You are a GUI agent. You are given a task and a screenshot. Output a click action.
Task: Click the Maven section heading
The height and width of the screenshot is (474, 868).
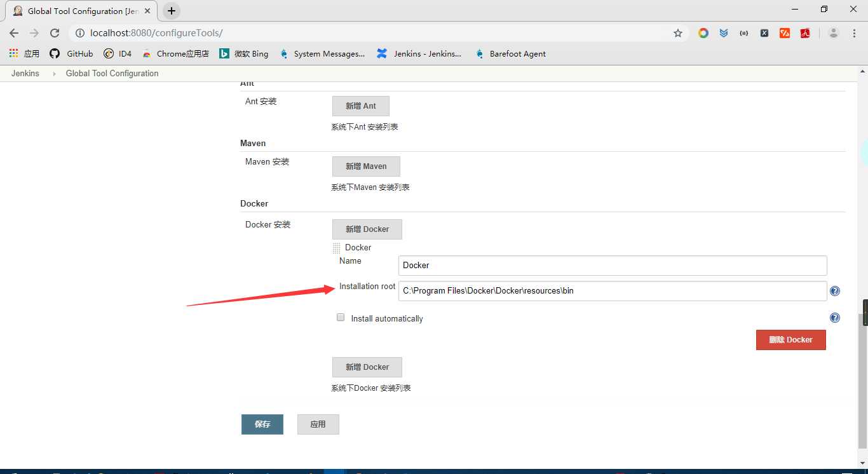[x=253, y=143]
